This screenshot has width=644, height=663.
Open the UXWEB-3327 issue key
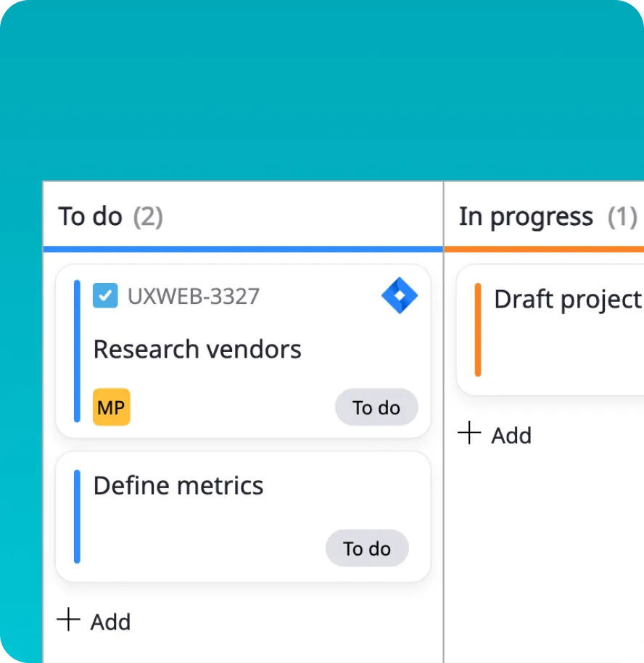(194, 296)
